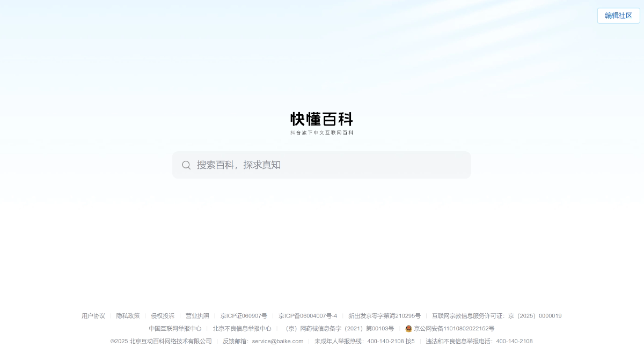Image resolution: width=644 pixels, height=362 pixels.
Task: Click the service@baike.com email link
Action: click(277, 341)
